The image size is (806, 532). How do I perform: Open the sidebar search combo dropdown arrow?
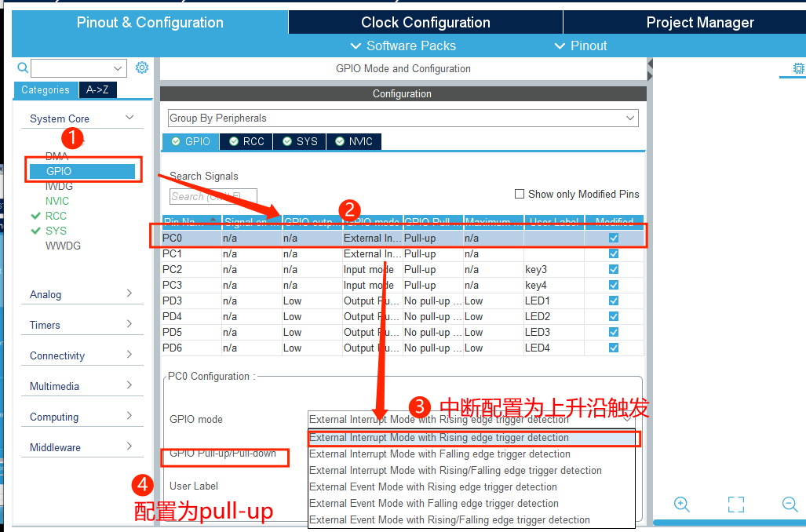118,67
